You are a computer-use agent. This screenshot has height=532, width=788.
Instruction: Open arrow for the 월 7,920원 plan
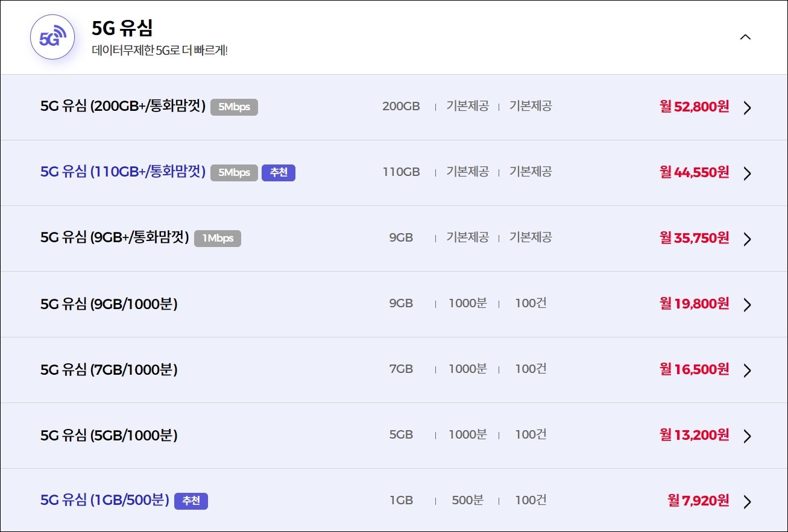[748, 502]
